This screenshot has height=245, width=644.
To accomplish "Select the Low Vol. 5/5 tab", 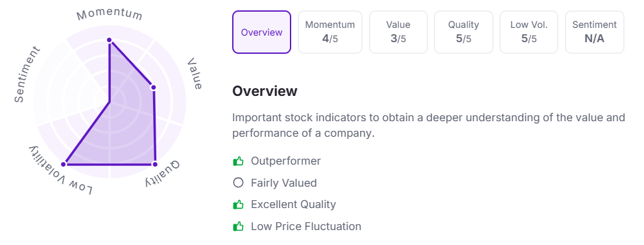I will (529, 32).
